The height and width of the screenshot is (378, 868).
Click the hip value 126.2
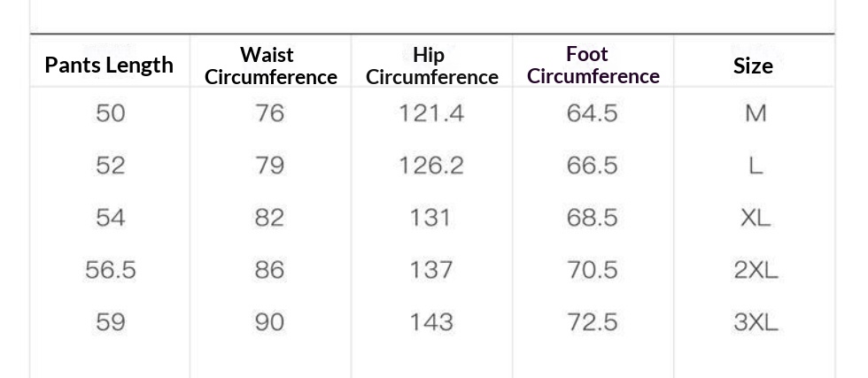(431, 166)
